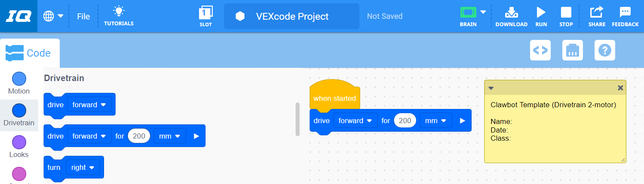Open the Help question mark icon
This screenshot has height=184, width=644.
click(x=605, y=50)
